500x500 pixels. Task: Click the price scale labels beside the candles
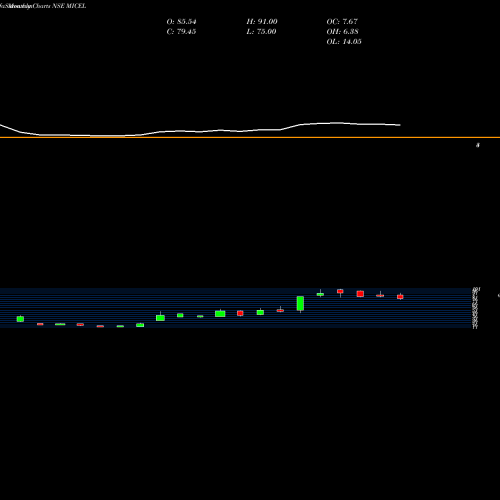point(475,308)
